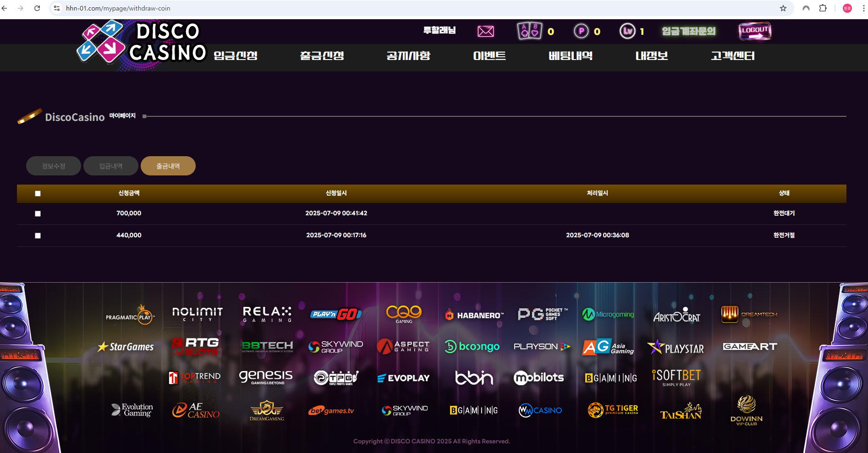868x453 pixels.
Task: Click the 처리일시 column header
Action: click(x=598, y=193)
